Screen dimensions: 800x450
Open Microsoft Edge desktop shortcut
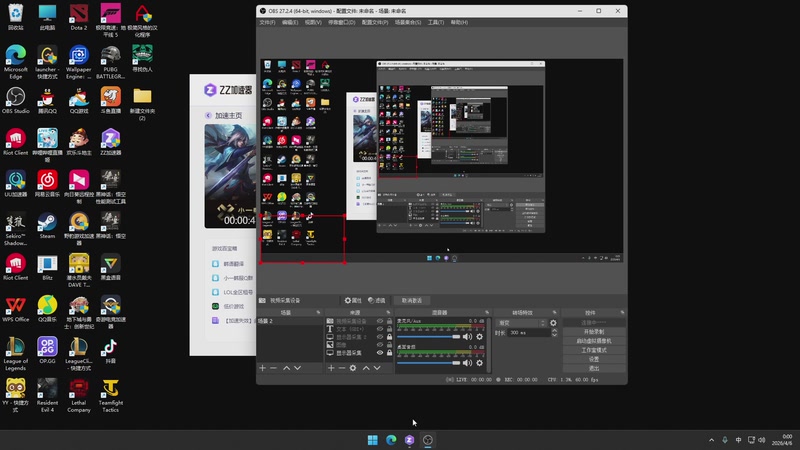pyautogui.click(x=15, y=62)
